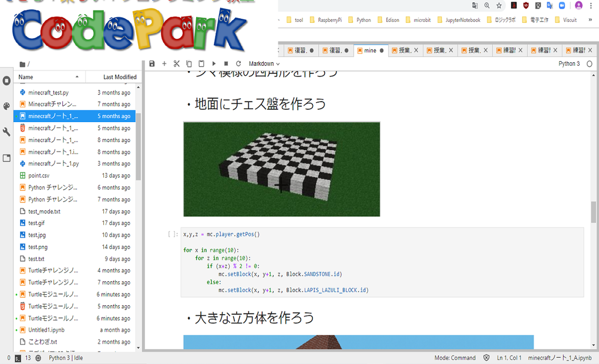Cut the selected cell with the scissors icon
599x364 pixels.
[177, 64]
